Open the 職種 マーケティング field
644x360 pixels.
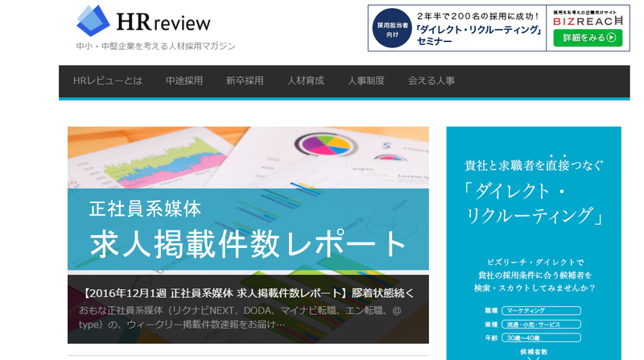coord(540,310)
